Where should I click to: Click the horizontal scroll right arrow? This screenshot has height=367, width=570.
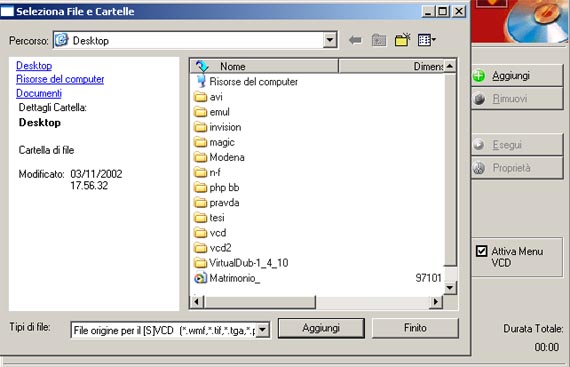click(x=435, y=302)
